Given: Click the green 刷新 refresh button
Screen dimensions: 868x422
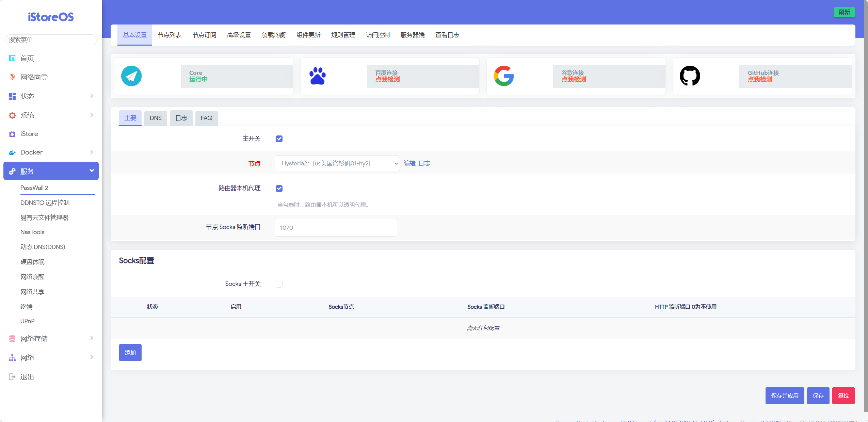Looking at the screenshot, I should [x=845, y=12].
